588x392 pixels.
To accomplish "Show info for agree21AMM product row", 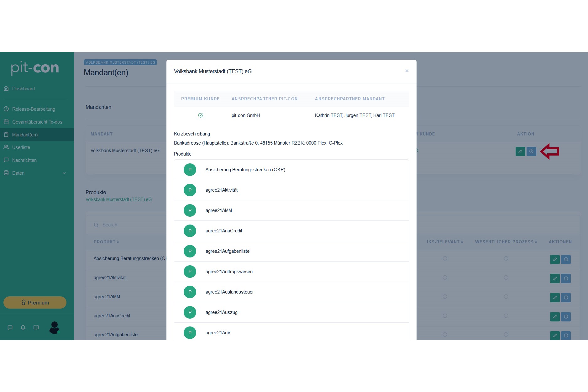I will pos(566,298).
